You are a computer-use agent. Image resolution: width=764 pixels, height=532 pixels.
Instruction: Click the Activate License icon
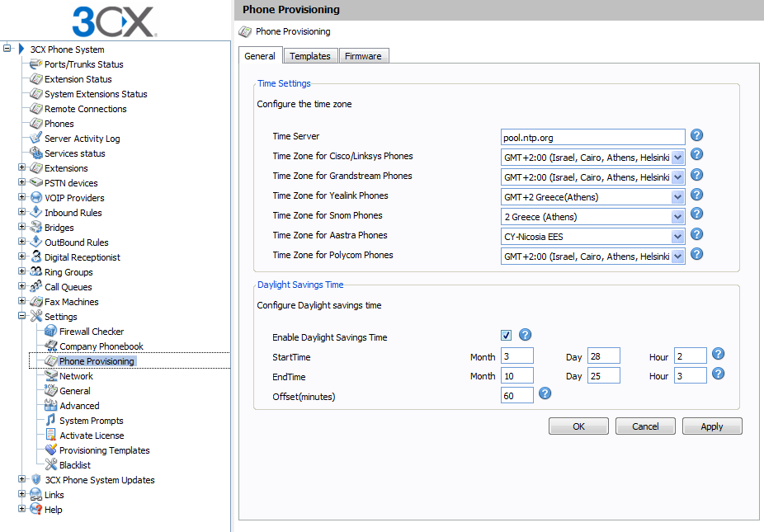point(50,435)
